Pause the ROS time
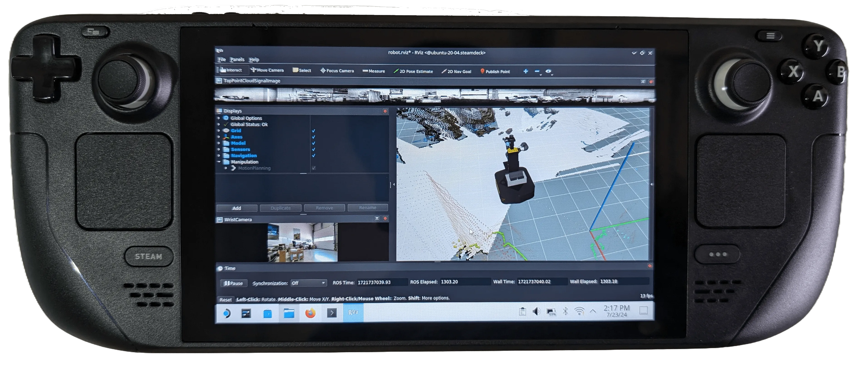This screenshot has height=371, width=868. tap(234, 283)
